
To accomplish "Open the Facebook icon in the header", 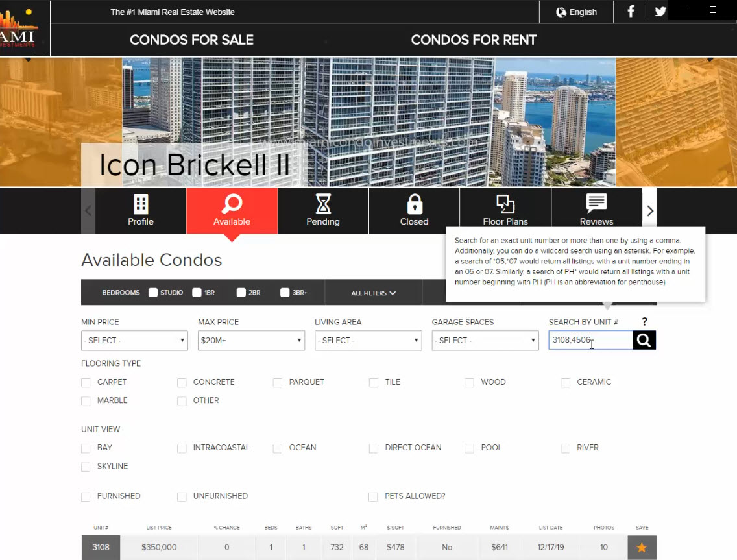I will coord(630,11).
